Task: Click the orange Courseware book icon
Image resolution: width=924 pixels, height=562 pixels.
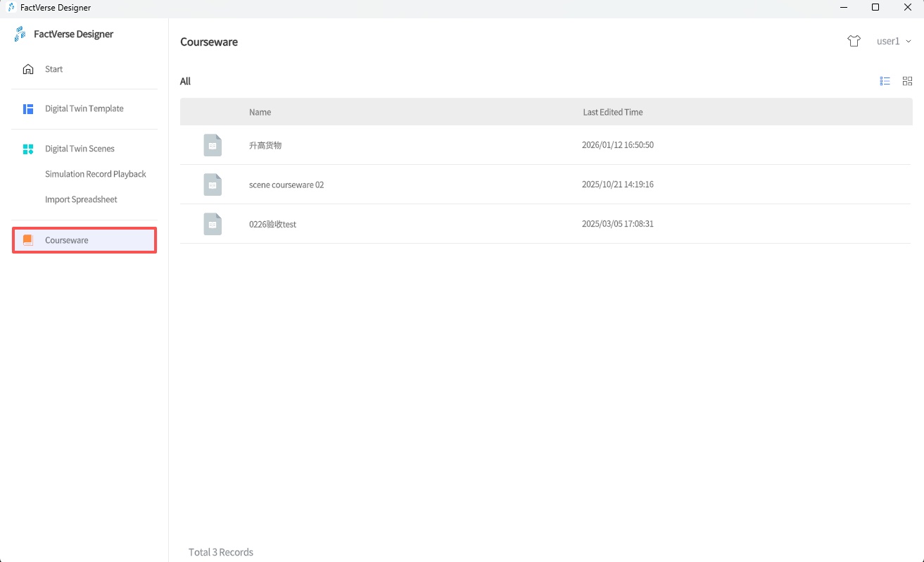Action: pos(28,240)
